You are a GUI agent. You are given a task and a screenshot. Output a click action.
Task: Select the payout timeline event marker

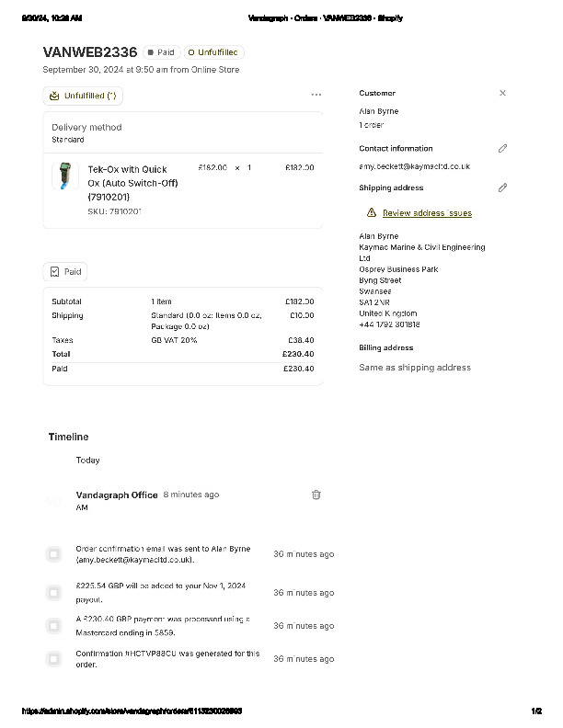[53, 592]
